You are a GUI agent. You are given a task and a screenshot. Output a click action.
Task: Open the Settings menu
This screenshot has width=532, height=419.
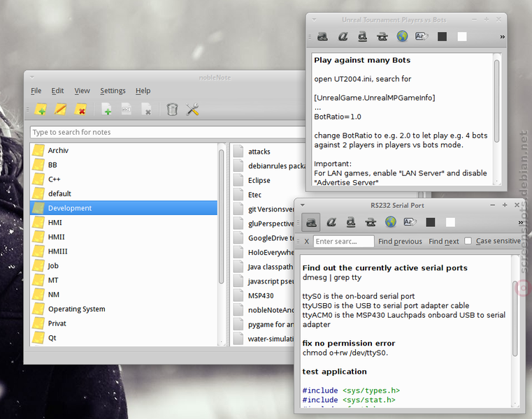[x=113, y=91]
